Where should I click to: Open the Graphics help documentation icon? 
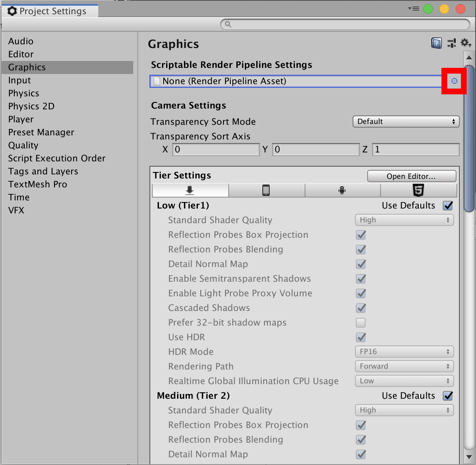[x=436, y=43]
